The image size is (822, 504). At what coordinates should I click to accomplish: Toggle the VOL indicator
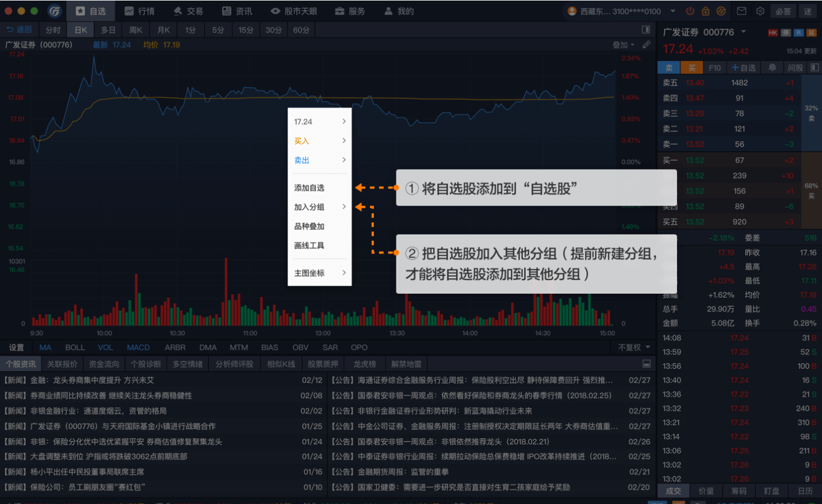(105, 347)
